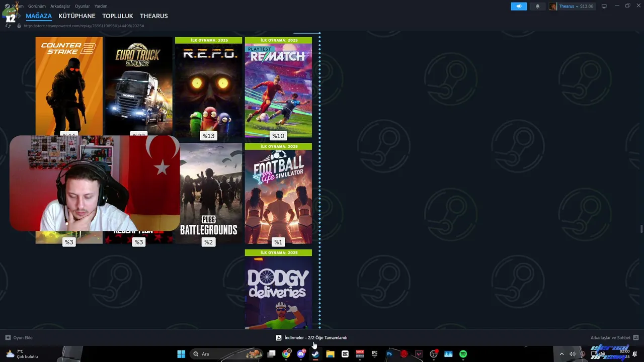
Task: Click İlk Oynama 2025 banner above R.E.P.O.
Action: pyautogui.click(x=208, y=40)
